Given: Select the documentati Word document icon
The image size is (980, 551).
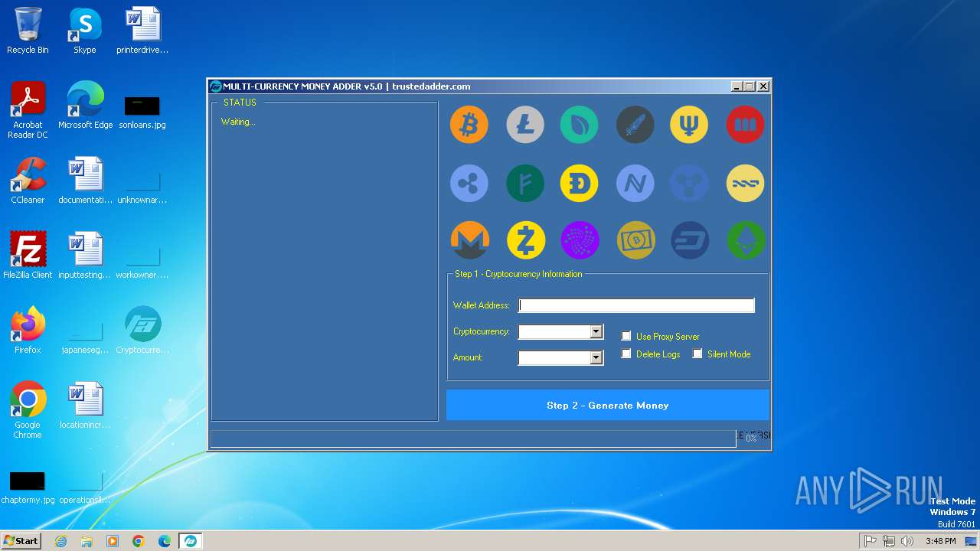Looking at the screenshot, I should tap(85, 181).
